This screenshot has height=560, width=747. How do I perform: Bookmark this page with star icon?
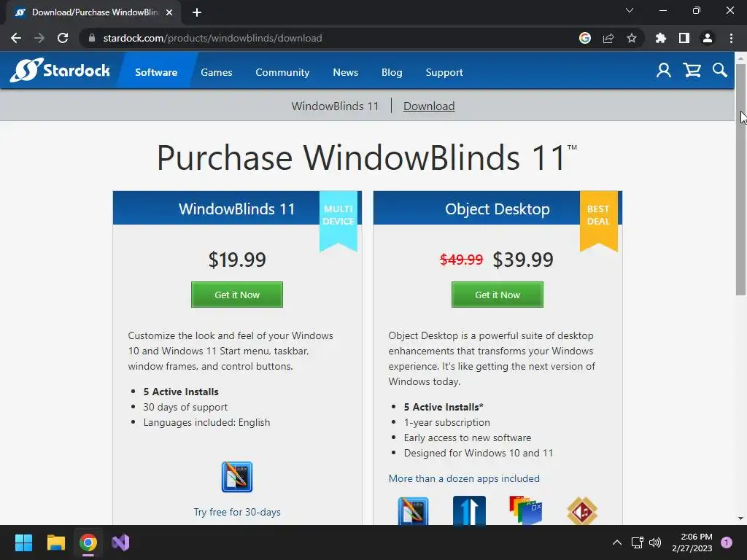632,38
